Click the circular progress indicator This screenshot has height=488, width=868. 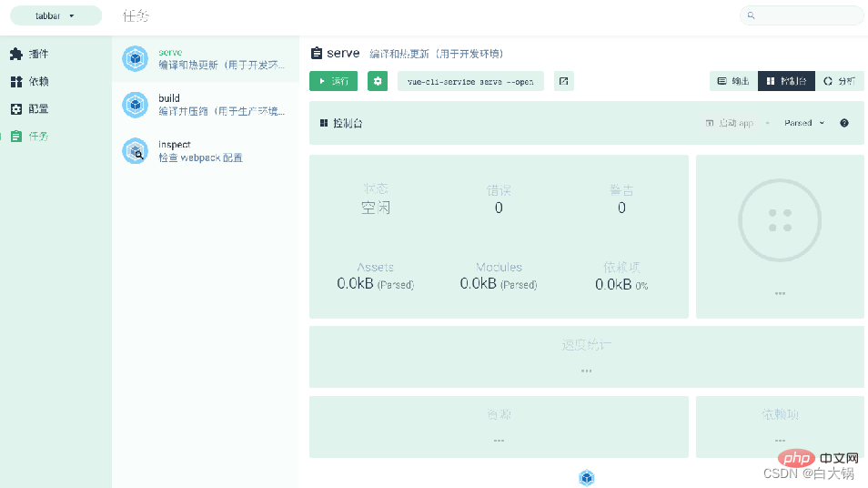780,220
